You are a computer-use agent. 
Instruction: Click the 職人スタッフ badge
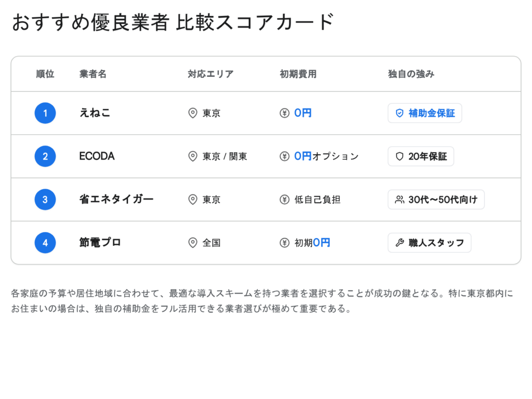click(x=429, y=243)
